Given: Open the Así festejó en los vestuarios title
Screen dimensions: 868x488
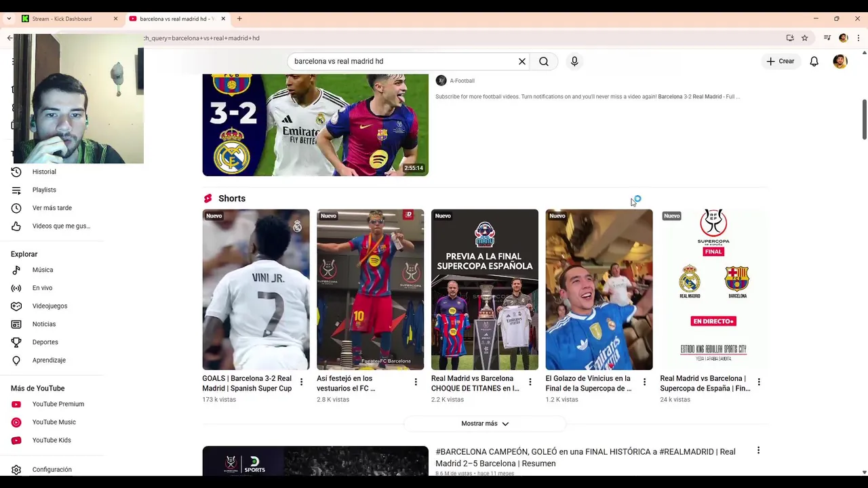Looking at the screenshot, I should (x=346, y=384).
